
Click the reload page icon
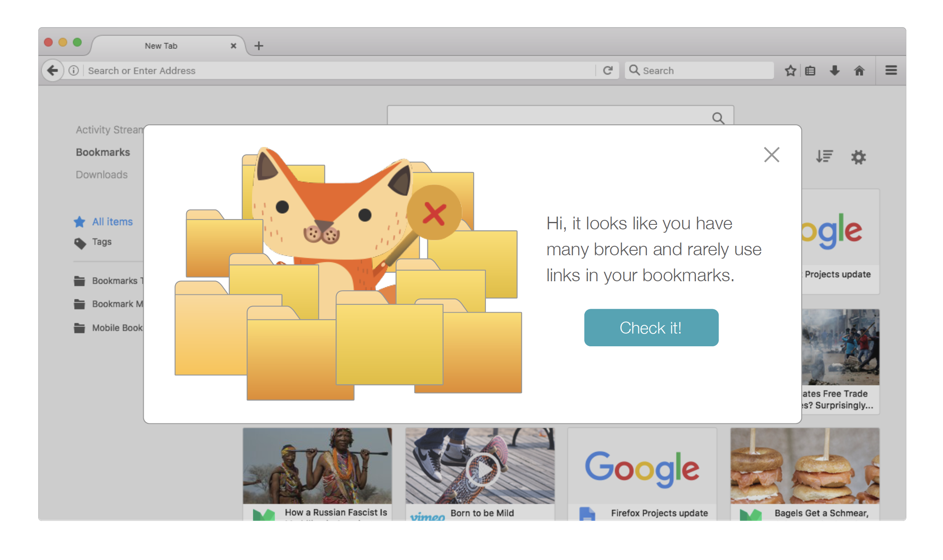pyautogui.click(x=608, y=71)
